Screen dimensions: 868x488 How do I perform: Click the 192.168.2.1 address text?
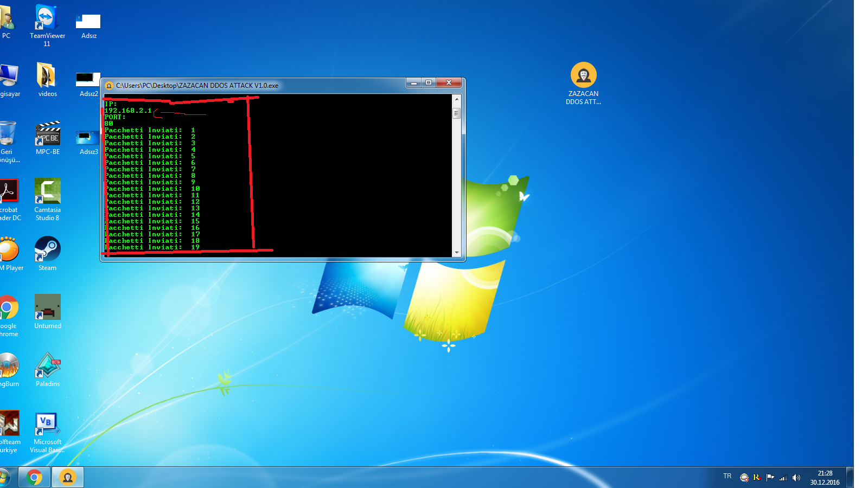tap(128, 111)
